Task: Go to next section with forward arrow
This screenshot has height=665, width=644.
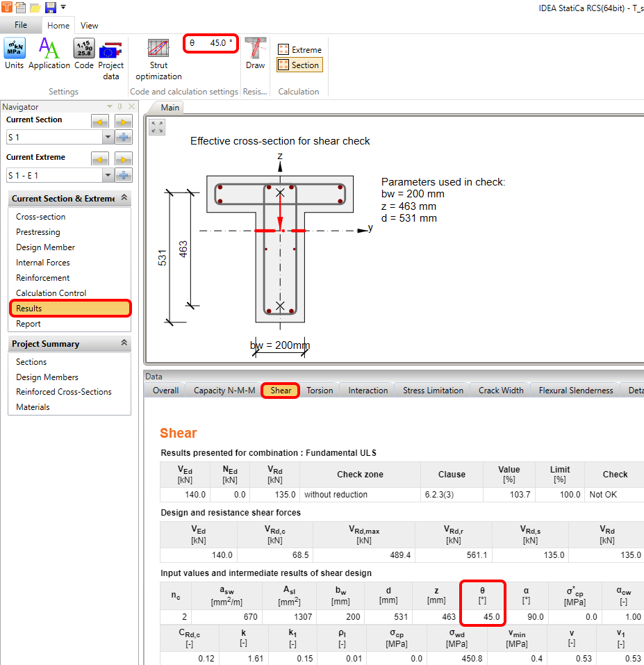Action: click(x=124, y=121)
